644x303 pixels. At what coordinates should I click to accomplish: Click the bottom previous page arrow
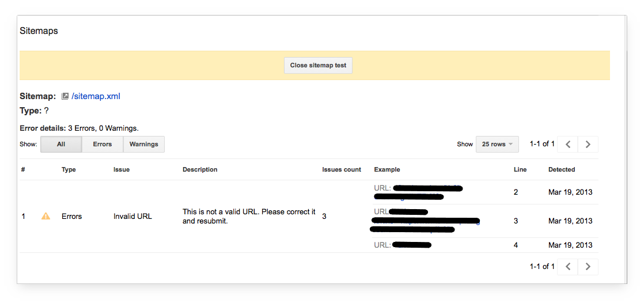[x=568, y=267]
